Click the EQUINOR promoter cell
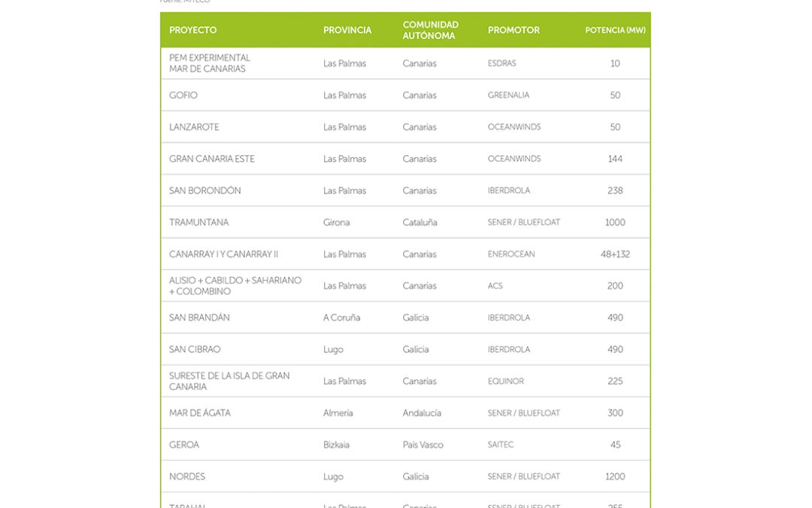Image resolution: width=812 pixels, height=508 pixels. pos(506,382)
